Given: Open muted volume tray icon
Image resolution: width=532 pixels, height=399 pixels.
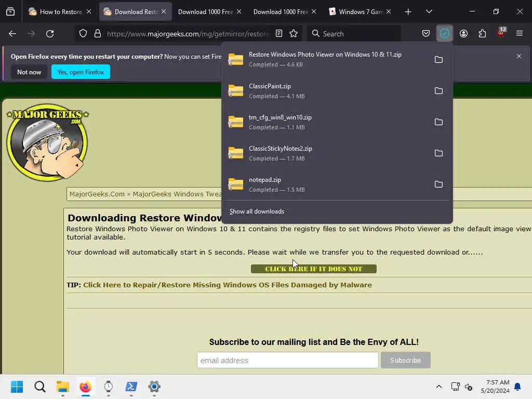Looking at the screenshot, I should [469, 387].
